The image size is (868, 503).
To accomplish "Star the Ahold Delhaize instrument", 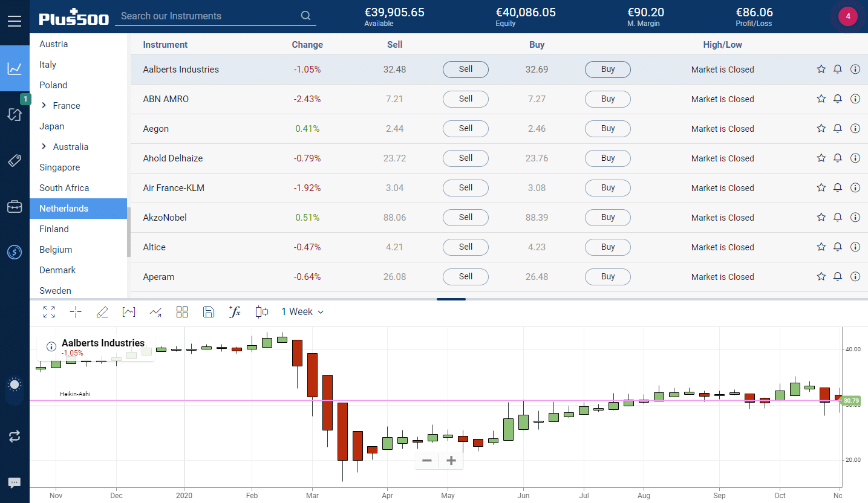I will [821, 158].
